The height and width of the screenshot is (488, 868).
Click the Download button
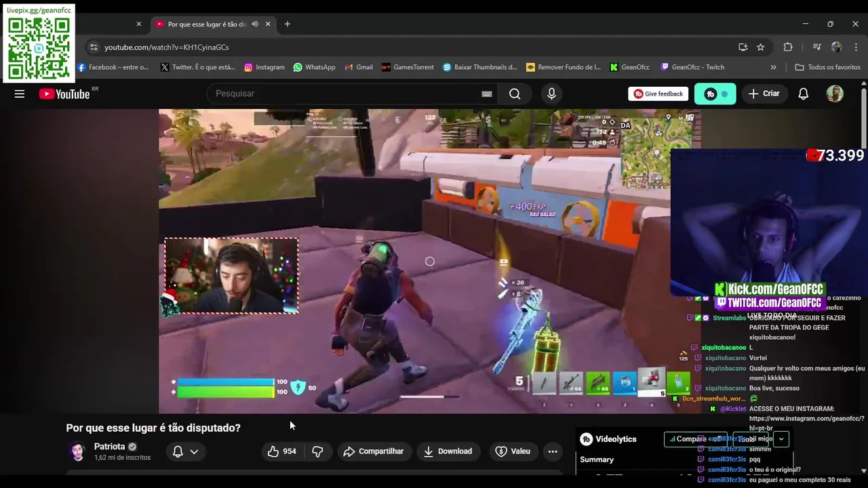coord(448,451)
